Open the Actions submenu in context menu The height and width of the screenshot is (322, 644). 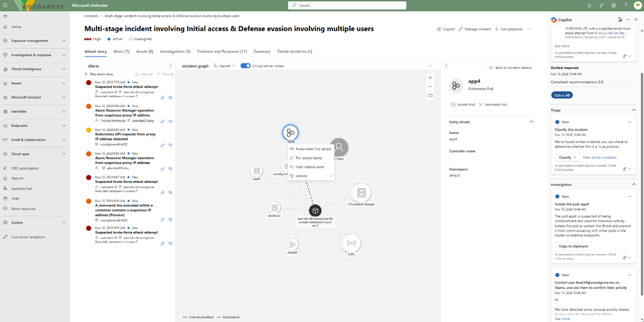click(x=311, y=176)
